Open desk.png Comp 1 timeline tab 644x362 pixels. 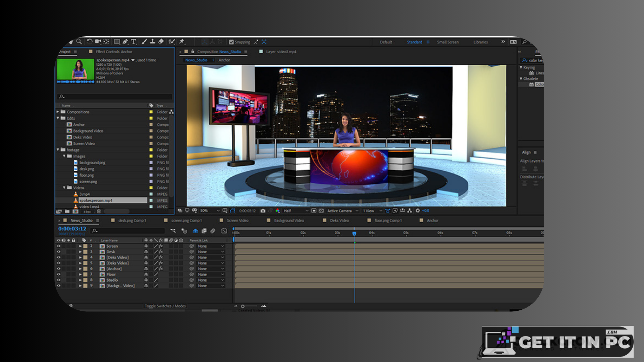(x=132, y=221)
